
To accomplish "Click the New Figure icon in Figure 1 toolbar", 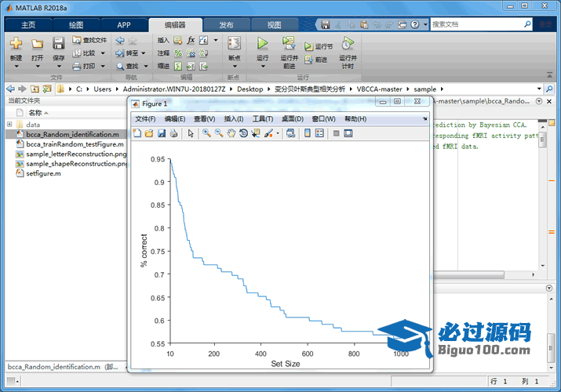I will (137, 133).
